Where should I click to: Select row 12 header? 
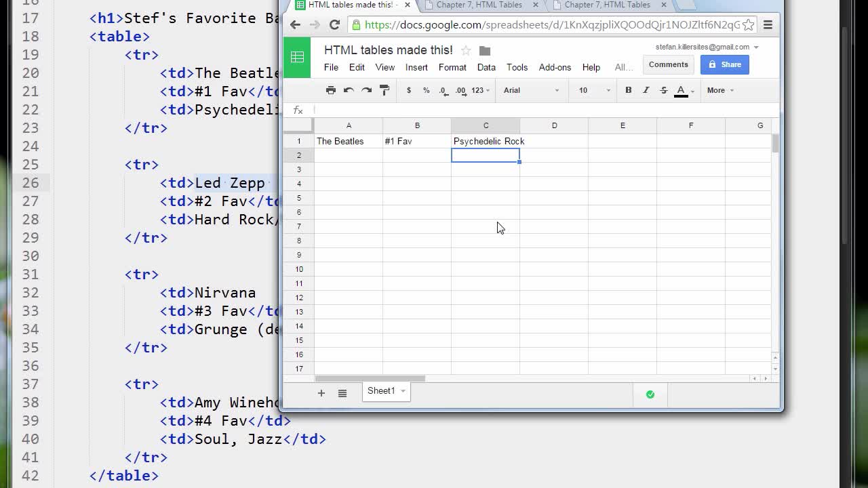click(298, 298)
